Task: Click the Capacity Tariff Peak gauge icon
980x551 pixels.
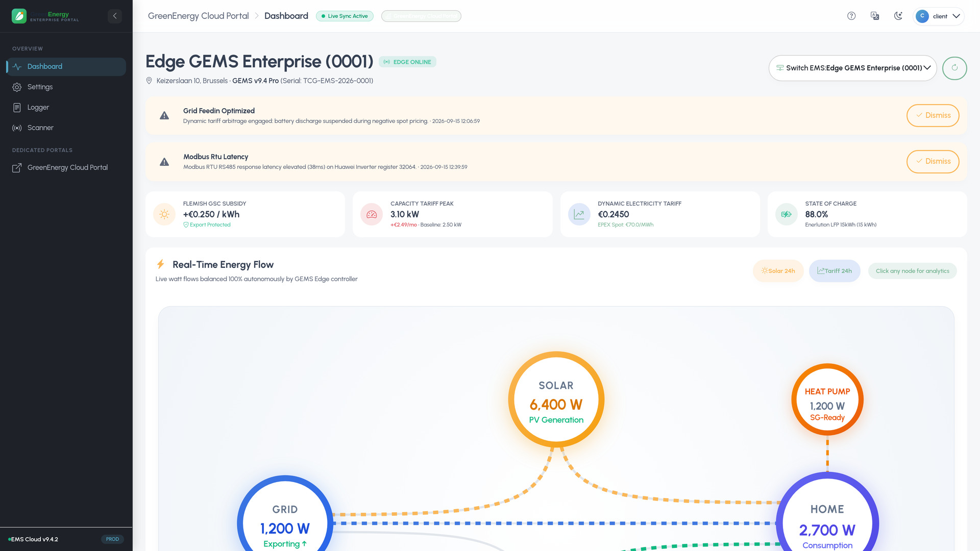Action: coord(372,214)
